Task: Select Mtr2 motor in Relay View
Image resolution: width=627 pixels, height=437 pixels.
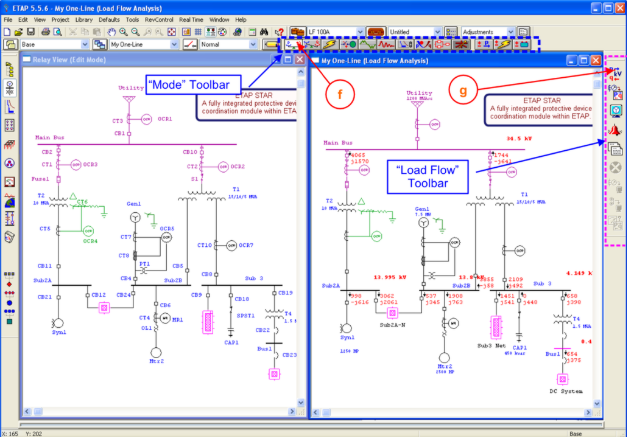Action: point(156,352)
